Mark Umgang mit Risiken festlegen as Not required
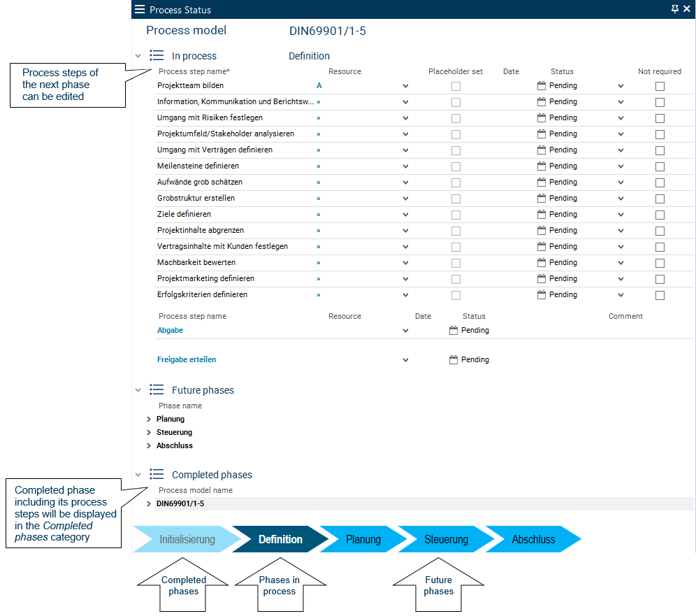The image size is (696, 616). click(660, 119)
